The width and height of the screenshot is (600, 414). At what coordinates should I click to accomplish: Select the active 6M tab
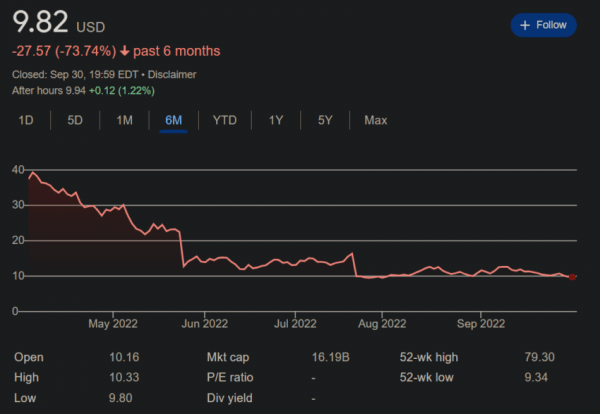[173, 120]
